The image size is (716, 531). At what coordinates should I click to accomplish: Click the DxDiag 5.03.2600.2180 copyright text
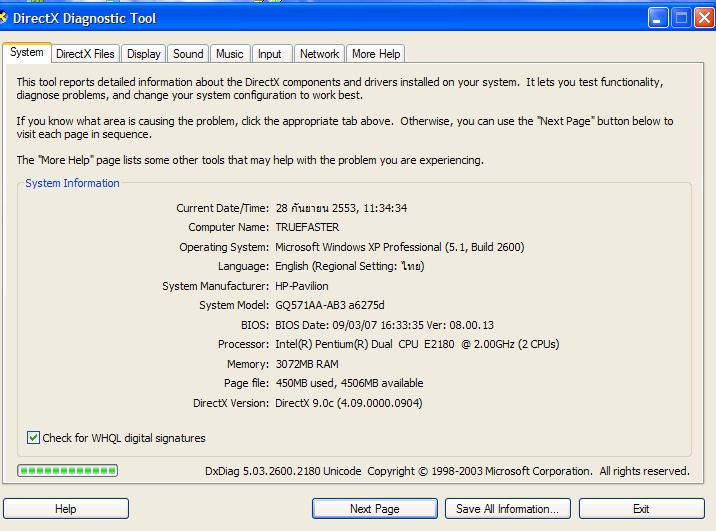tap(447, 471)
